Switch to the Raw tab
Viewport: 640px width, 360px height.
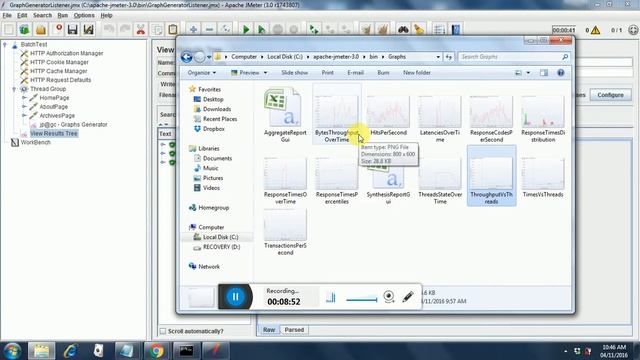click(x=269, y=330)
